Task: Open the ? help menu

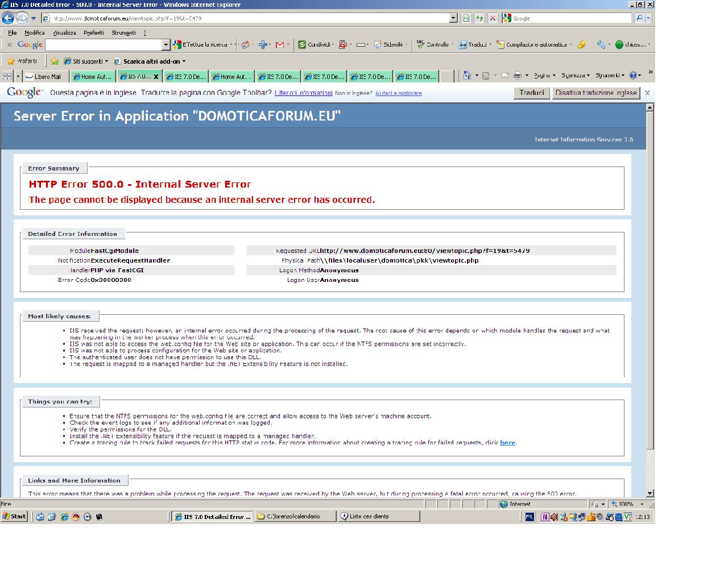Action: click(144, 32)
